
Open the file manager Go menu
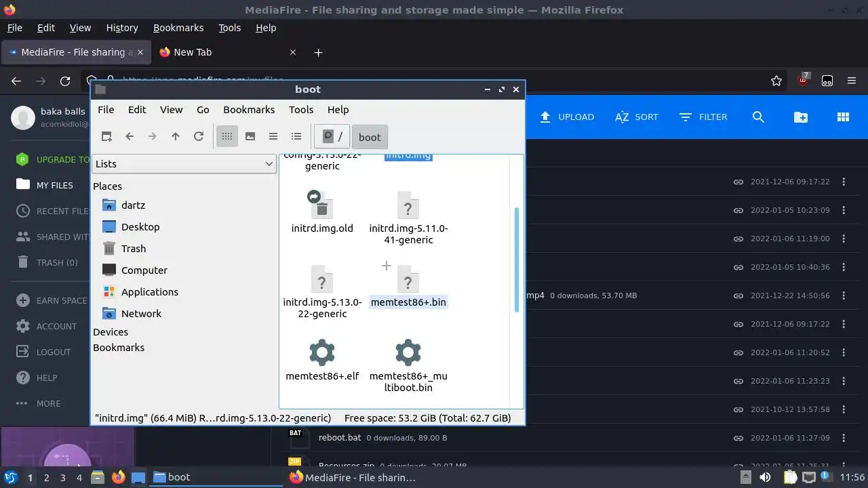click(x=203, y=109)
